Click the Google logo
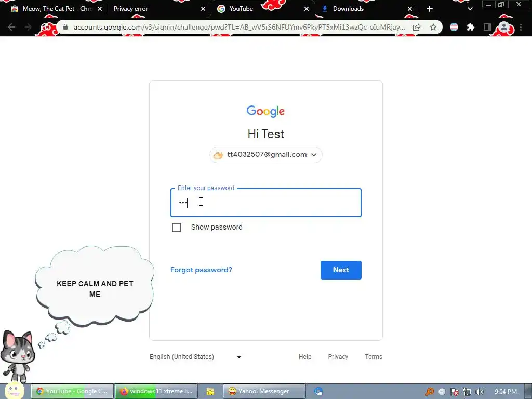 [265, 111]
